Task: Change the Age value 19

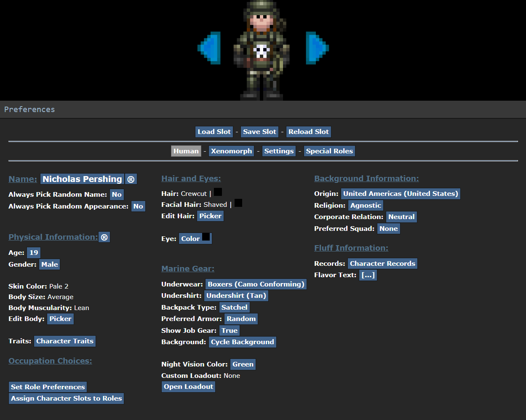Action: (34, 253)
